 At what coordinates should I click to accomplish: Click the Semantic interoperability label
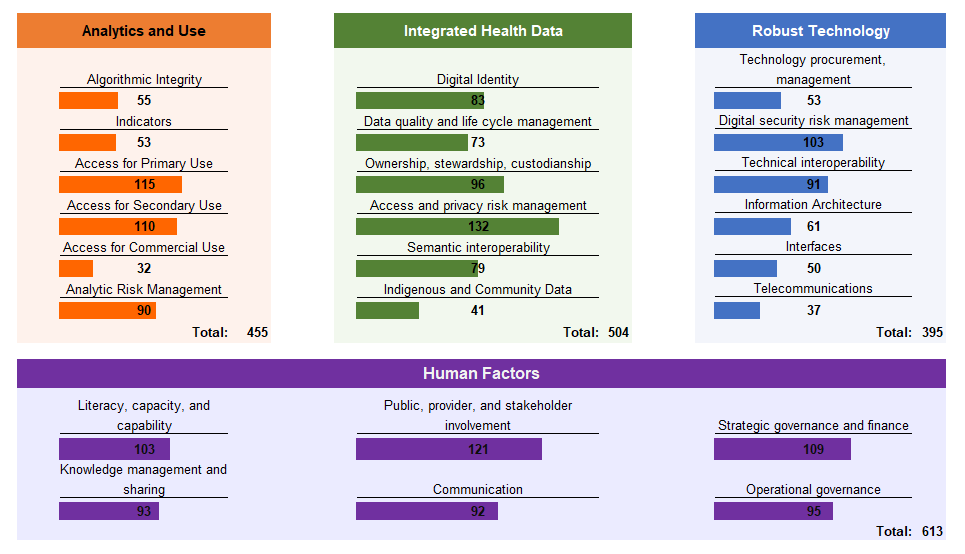tap(478, 248)
